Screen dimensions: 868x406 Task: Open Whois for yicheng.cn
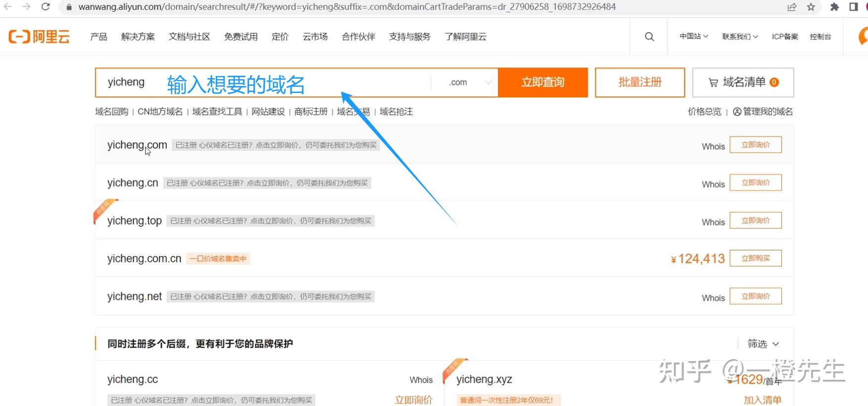713,184
